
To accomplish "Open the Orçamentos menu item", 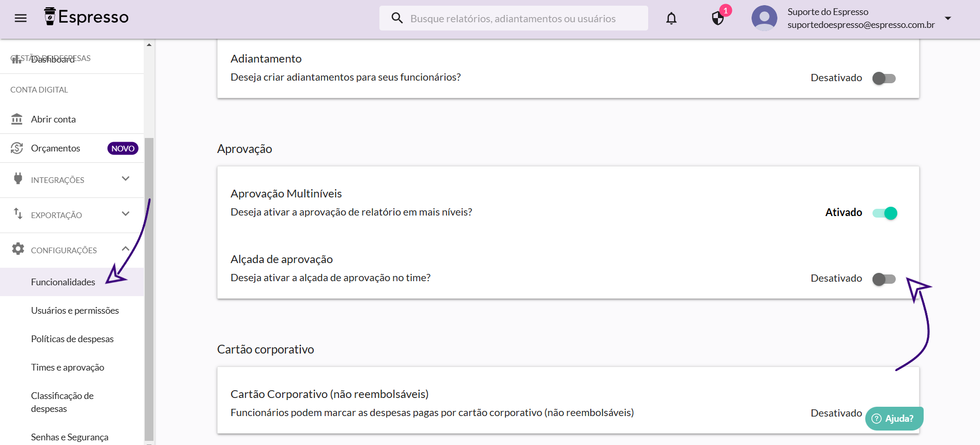I will 72,148.
